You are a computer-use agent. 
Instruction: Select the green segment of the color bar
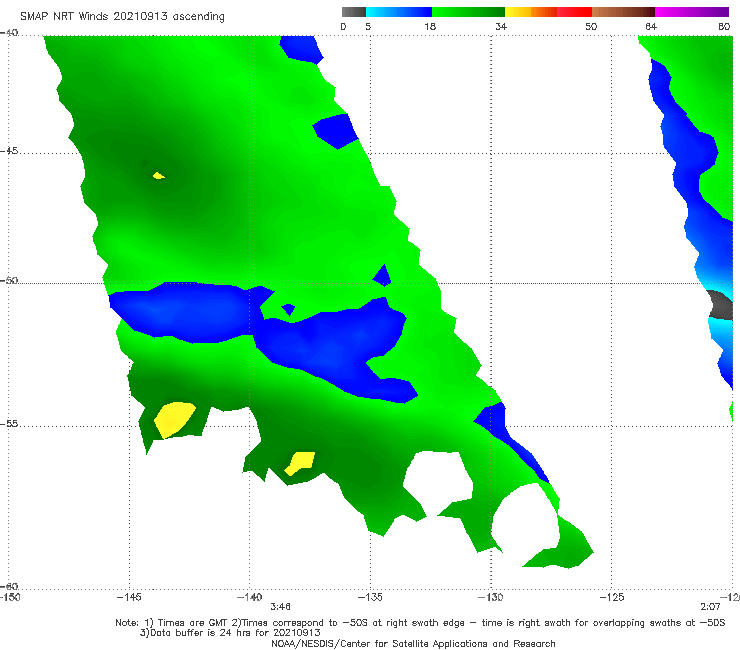[x=468, y=12]
